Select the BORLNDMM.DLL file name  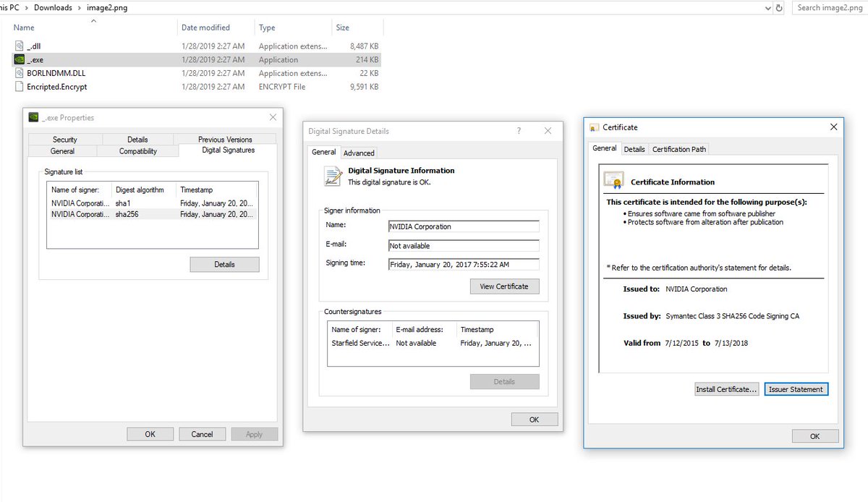pyautogui.click(x=56, y=73)
